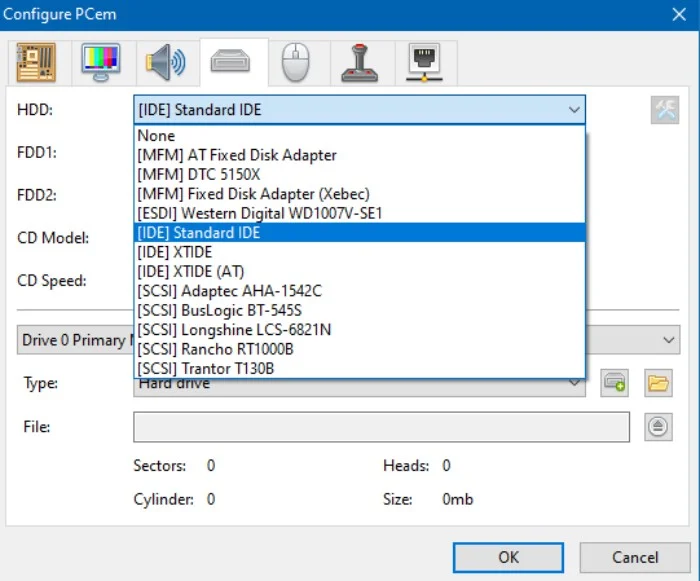
Task: Click the eject disk image button
Action: 657,427
